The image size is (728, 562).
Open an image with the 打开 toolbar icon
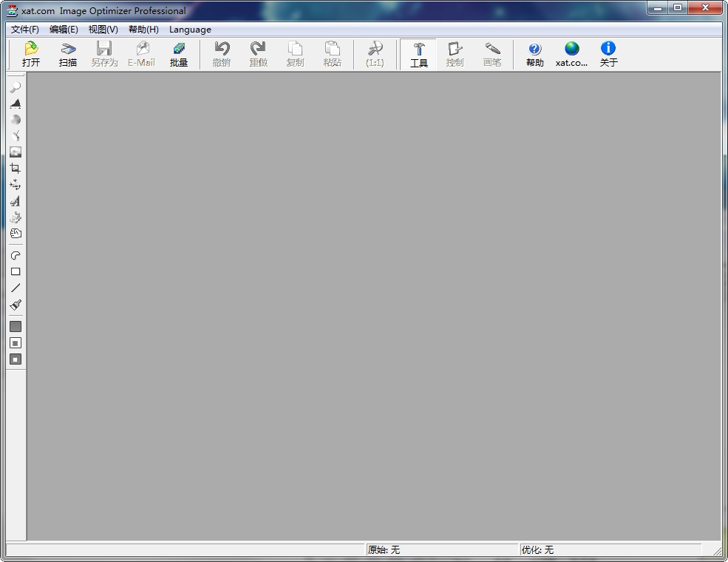point(31,53)
